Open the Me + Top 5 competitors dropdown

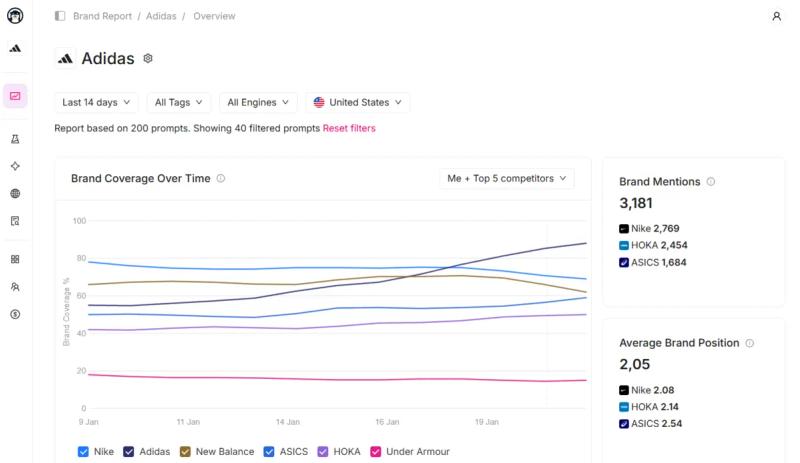tap(507, 179)
